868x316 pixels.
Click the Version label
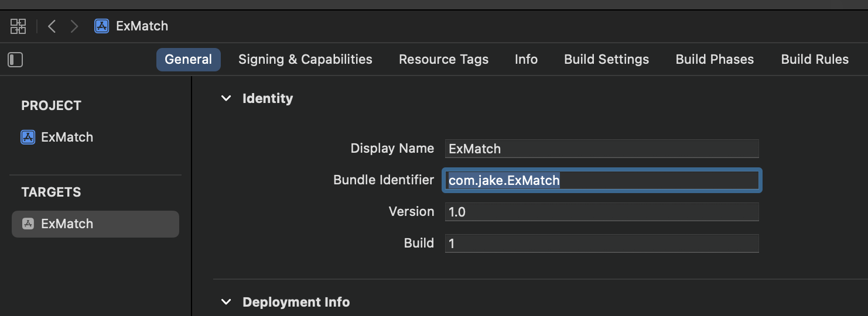click(412, 212)
